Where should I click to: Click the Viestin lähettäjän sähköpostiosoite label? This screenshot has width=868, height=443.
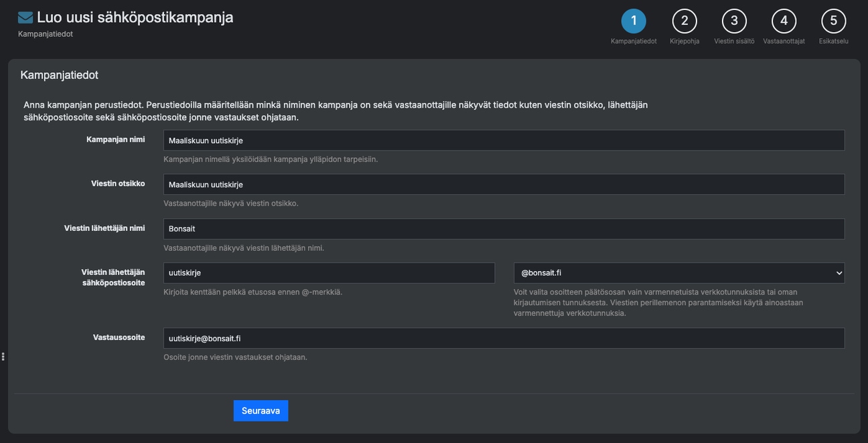pyautogui.click(x=113, y=278)
